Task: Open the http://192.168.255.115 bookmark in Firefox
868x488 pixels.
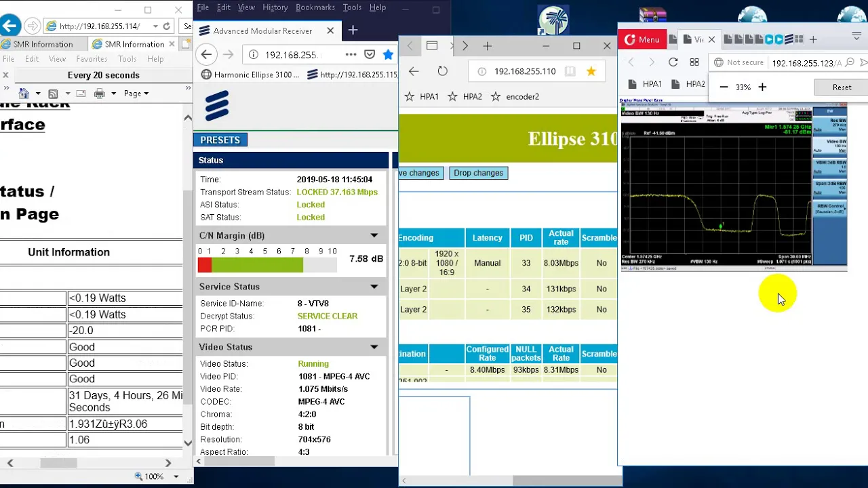Action: 353,75
